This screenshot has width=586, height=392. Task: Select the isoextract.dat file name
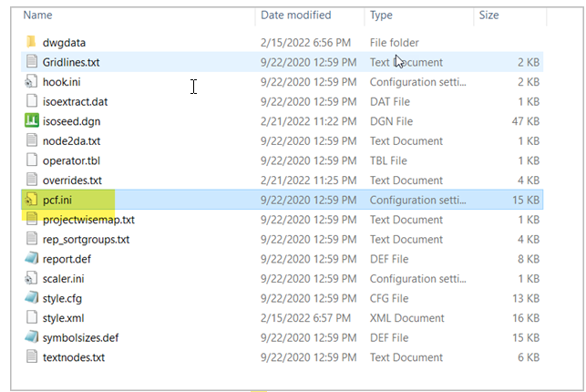coord(77,102)
